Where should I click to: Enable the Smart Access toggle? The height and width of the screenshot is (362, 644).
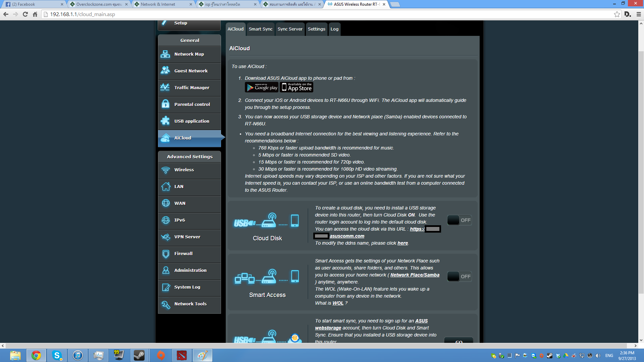pyautogui.click(x=459, y=277)
